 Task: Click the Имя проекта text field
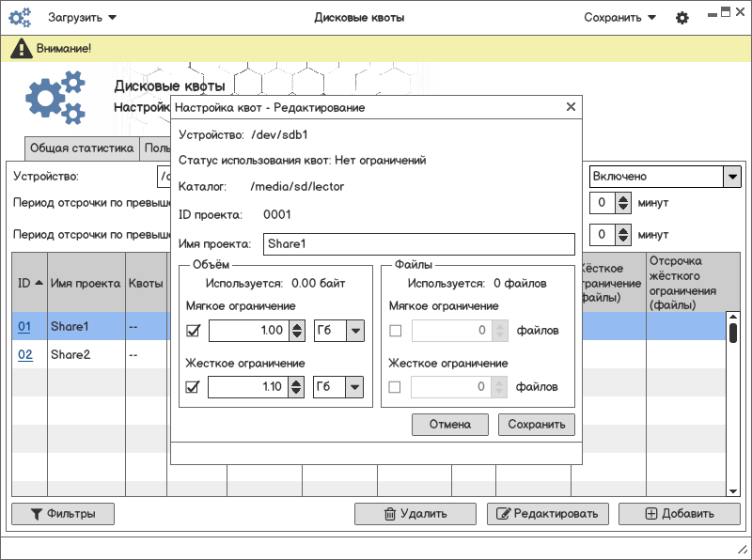pos(418,244)
